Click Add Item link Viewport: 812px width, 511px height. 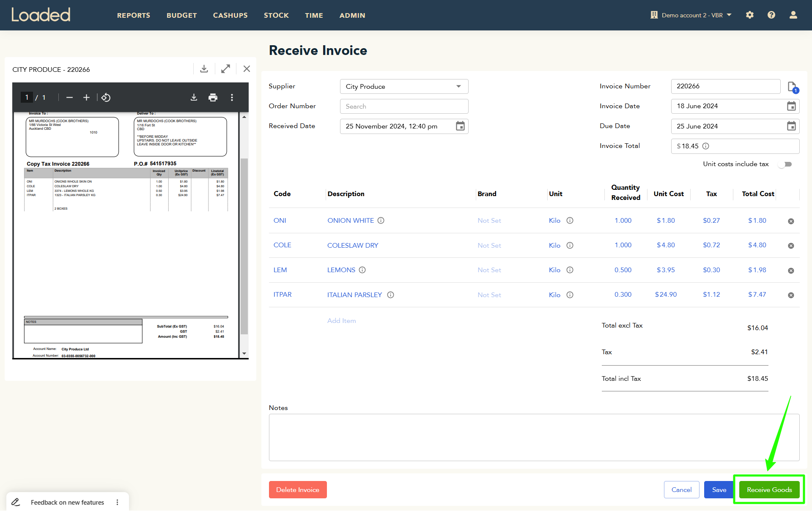point(341,321)
